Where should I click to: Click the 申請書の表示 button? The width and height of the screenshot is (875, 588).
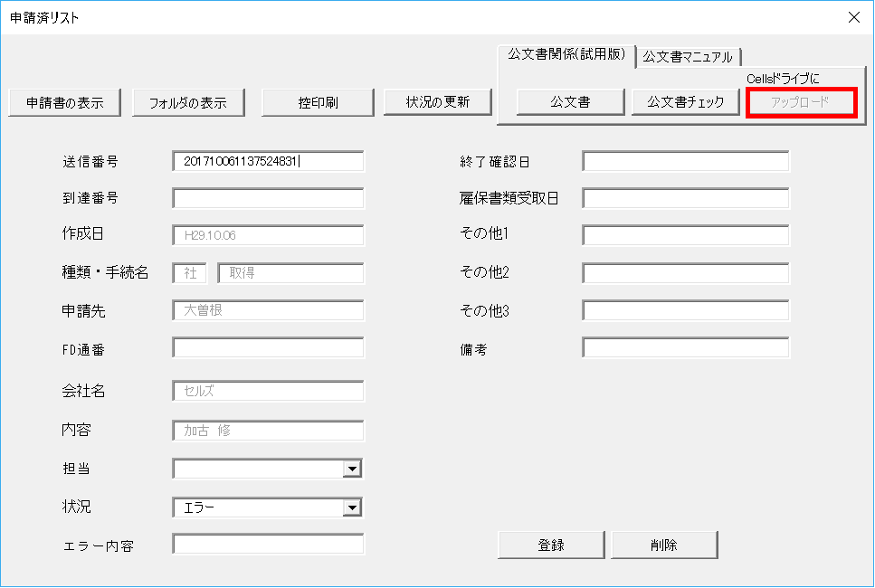pyautogui.click(x=65, y=102)
